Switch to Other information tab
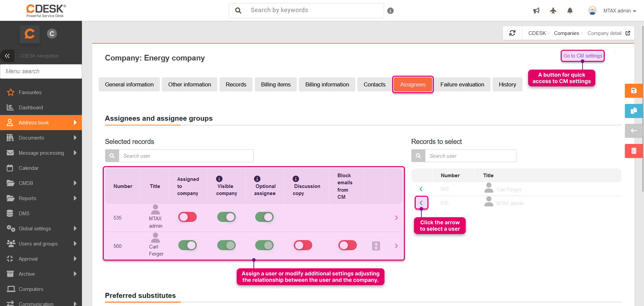Screen dimensions: 644x306 click(190, 84)
